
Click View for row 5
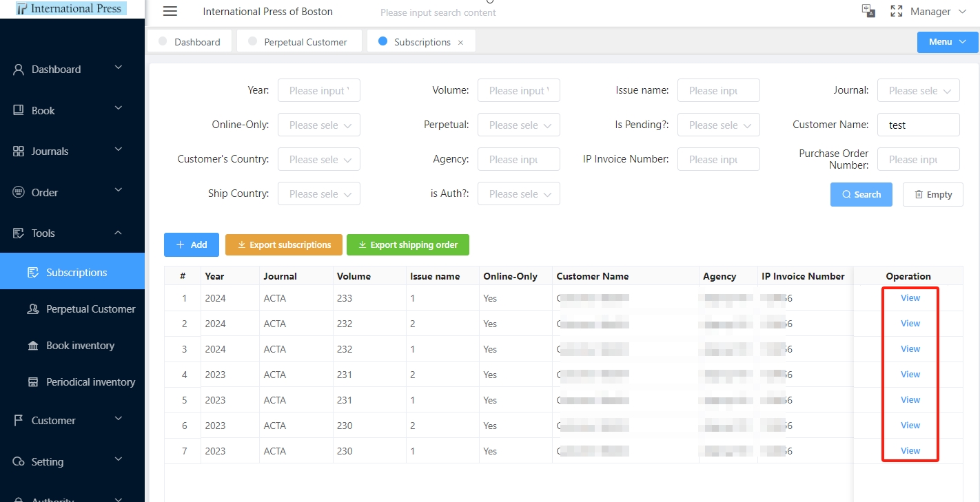[910, 400]
